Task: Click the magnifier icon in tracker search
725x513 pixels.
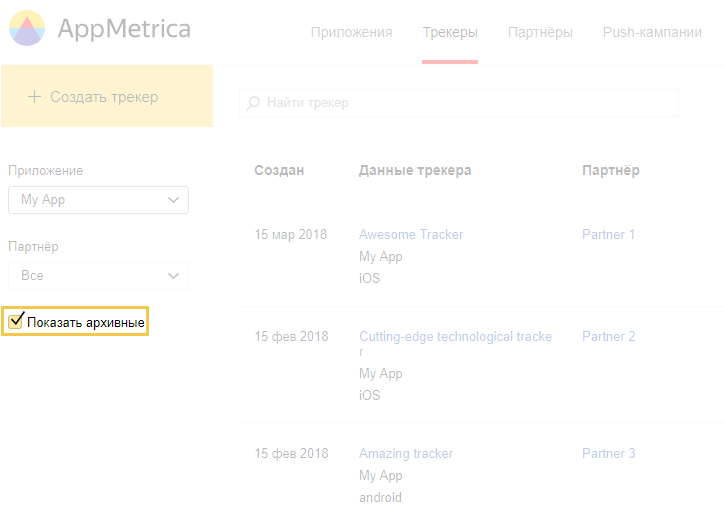Action: point(253,103)
